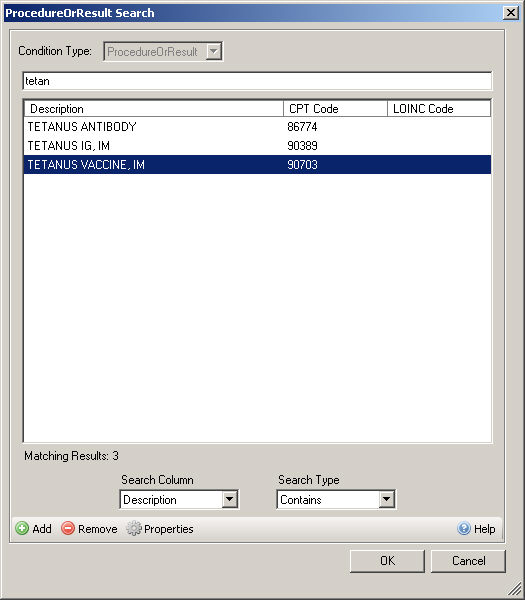The height and width of the screenshot is (600, 525).
Task: Confirm with the OK button
Action: point(387,561)
